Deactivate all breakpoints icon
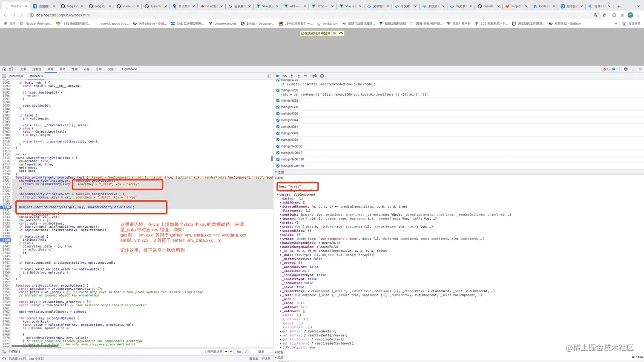Image resolution: width=644 pixels, height=362 pixels. [x=315, y=76]
